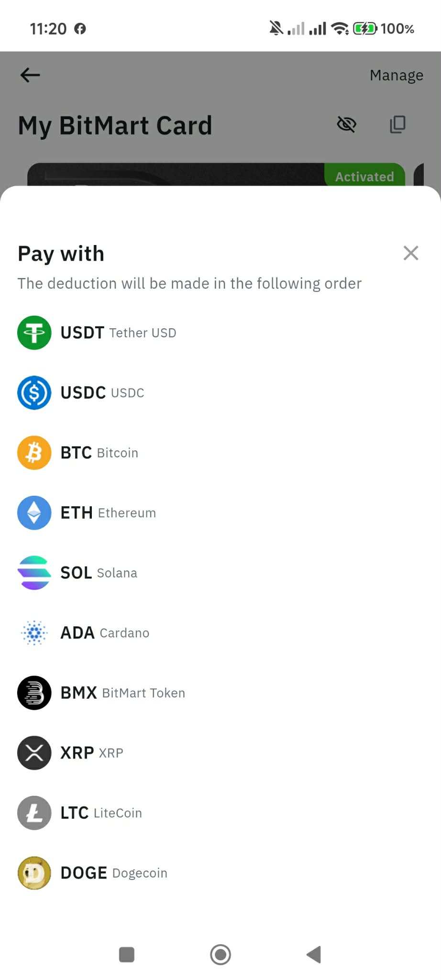Toggle card details visibility eye icon
The height and width of the screenshot is (980, 441).
(x=346, y=124)
